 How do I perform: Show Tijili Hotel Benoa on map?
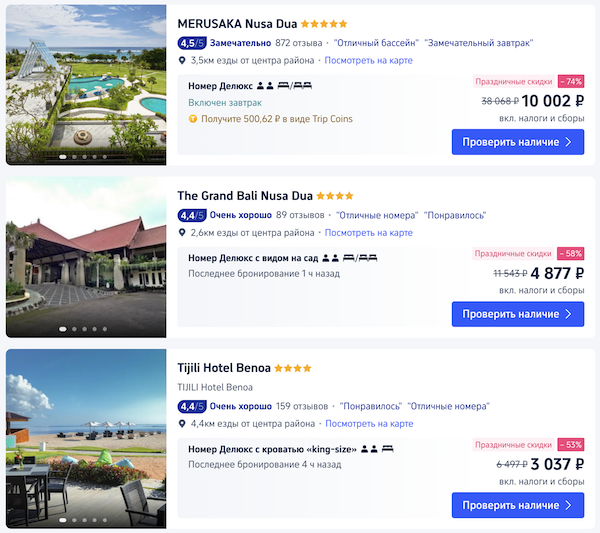(x=368, y=424)
